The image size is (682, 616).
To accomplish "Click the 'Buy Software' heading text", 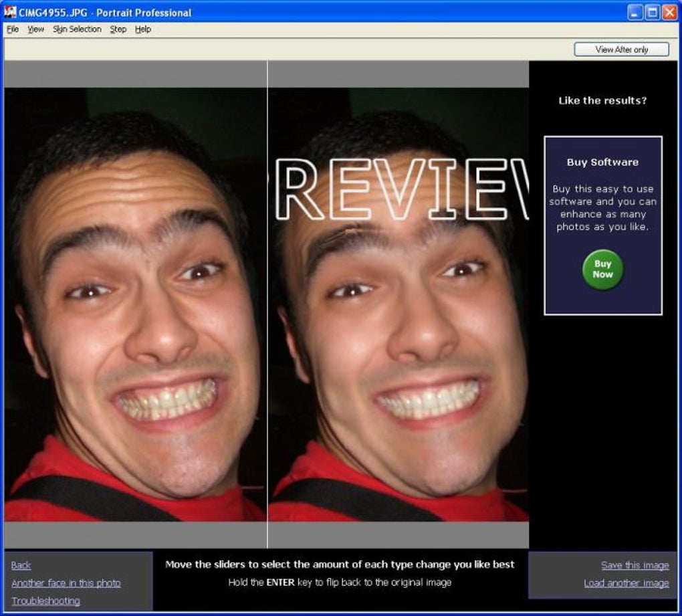I will pos(602,163).
